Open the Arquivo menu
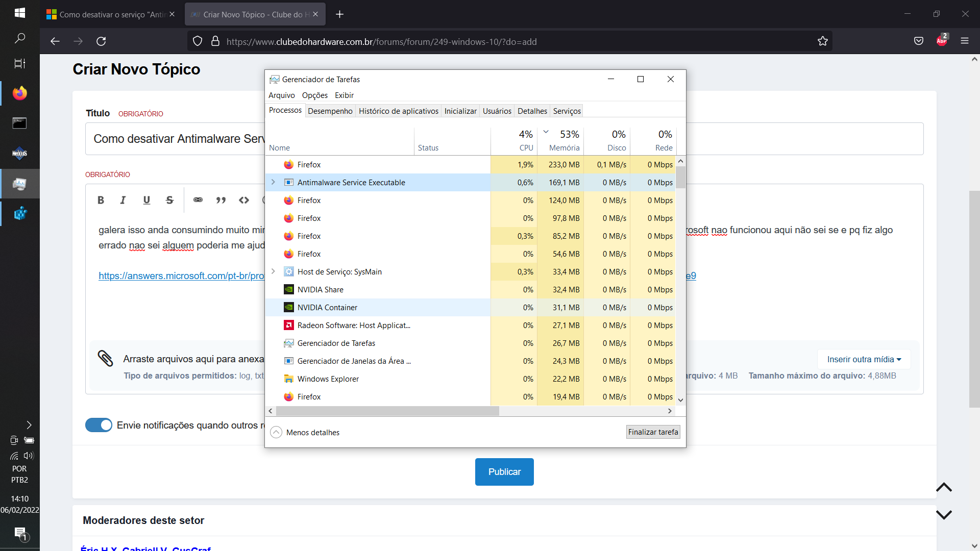Screen dimensions: 980x551 [282, 95]
